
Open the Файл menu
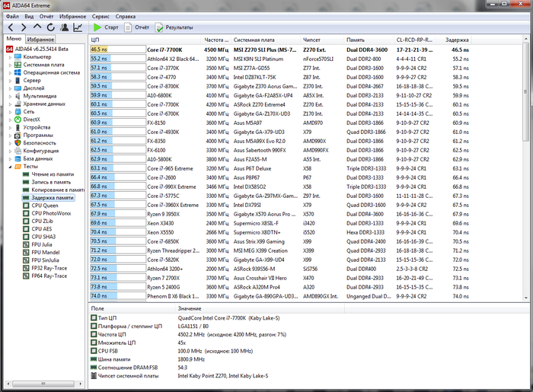pos(12,16)
